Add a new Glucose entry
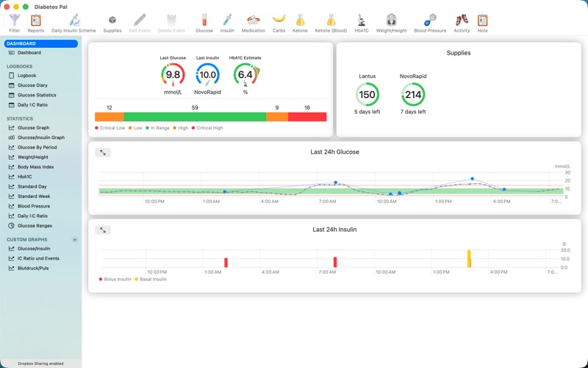This screenshot has height=368, width=588. click(204, 24)
